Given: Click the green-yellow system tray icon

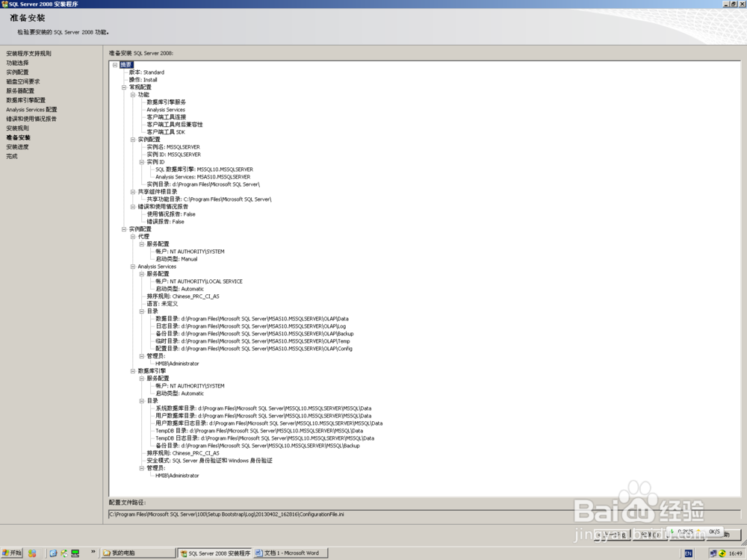Looking at the screenshot, I should tap(722, 553).
